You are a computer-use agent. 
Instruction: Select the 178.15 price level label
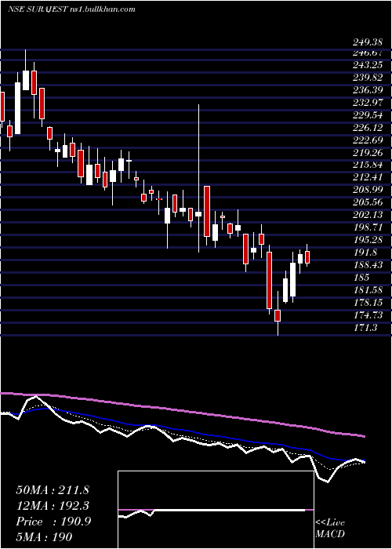368,303
